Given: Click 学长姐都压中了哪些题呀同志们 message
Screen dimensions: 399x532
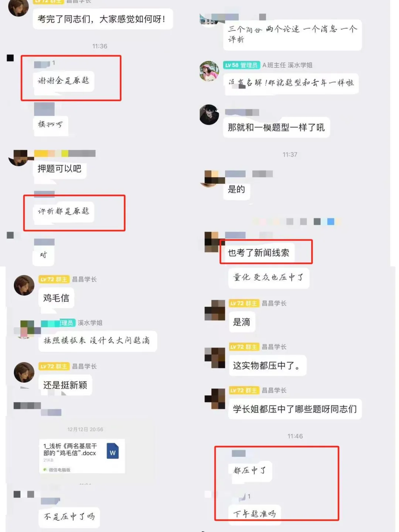Looking at the screenshot, I should pyautogui.click(x=295, y=409).
